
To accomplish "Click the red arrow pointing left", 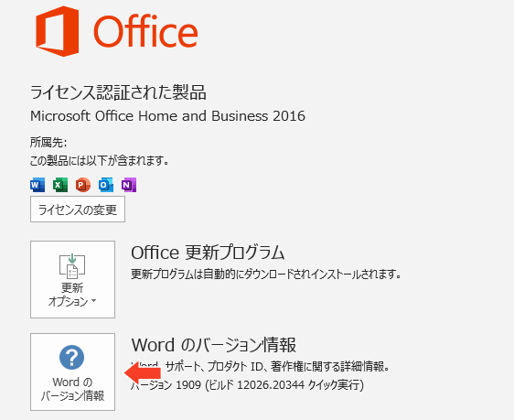I will click(x=143, y=372).
